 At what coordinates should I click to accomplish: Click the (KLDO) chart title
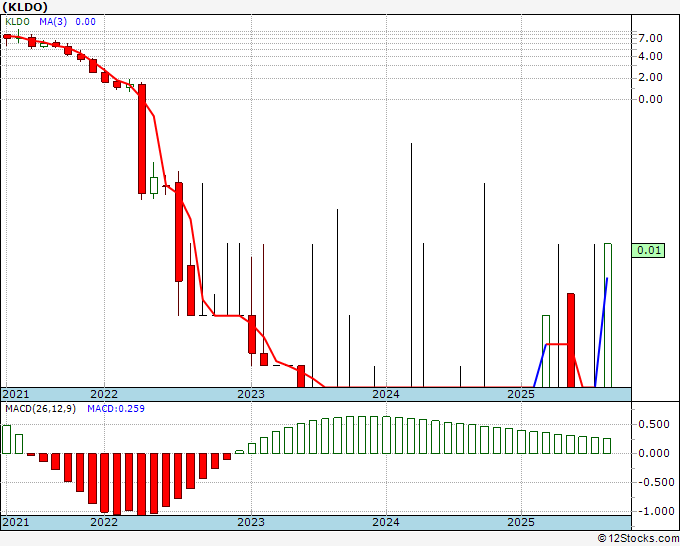[25, 7]
